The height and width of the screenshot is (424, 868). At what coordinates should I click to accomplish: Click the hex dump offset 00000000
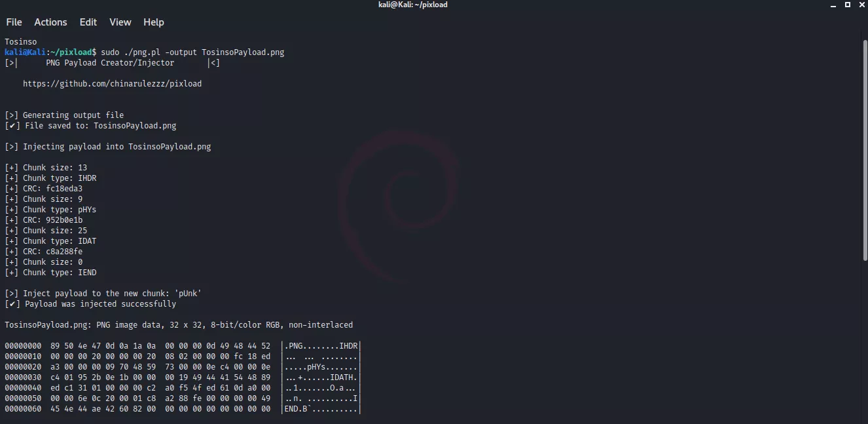23,346
